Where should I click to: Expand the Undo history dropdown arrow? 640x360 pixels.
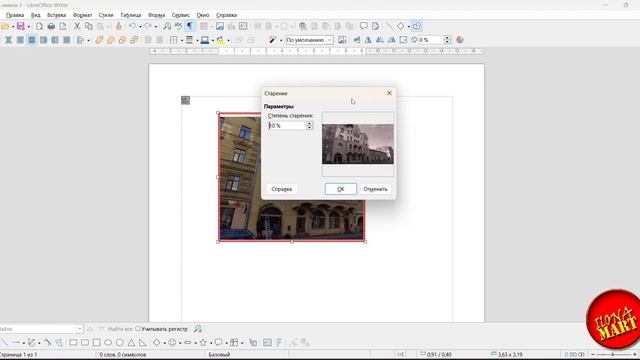(x=140, y=27)
